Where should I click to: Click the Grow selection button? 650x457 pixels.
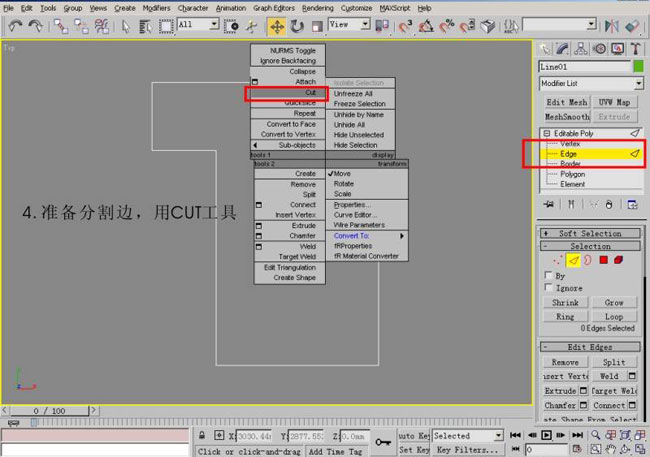point(614,302)
